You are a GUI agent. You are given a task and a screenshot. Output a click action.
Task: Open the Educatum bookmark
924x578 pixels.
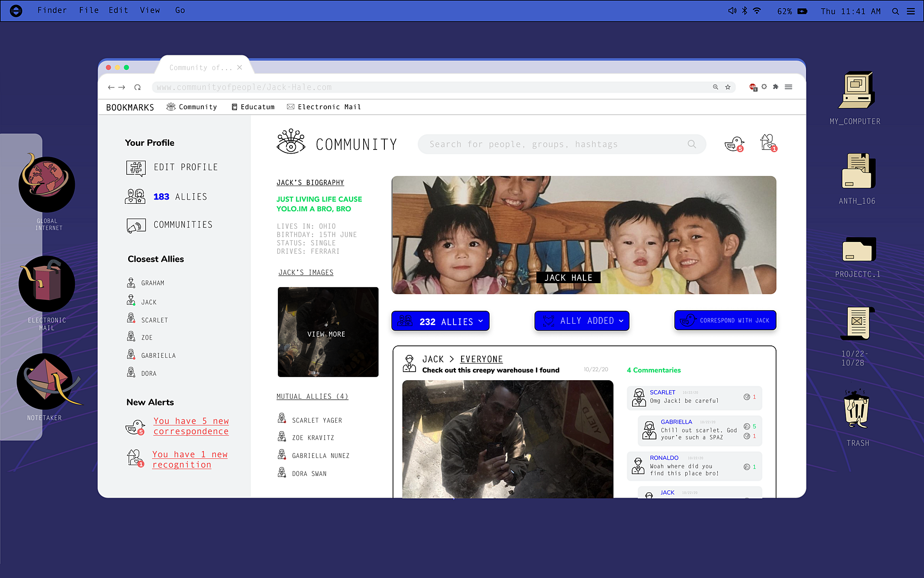[x=253, y=107]
